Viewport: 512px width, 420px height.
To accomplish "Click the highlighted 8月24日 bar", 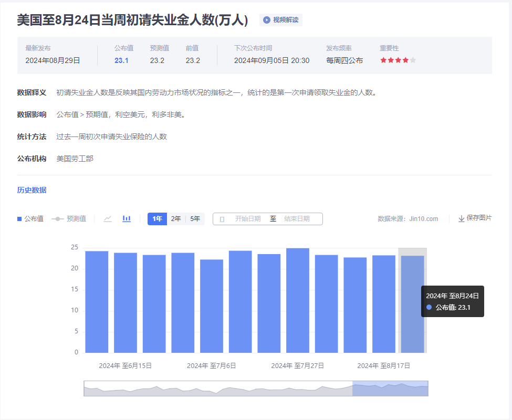I will [x=412, y=304].
